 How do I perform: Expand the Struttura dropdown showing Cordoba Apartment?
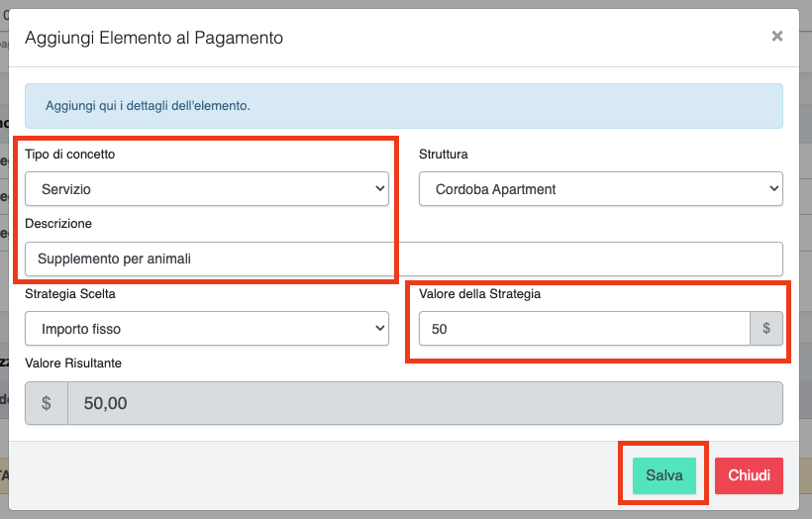point(600,189)
